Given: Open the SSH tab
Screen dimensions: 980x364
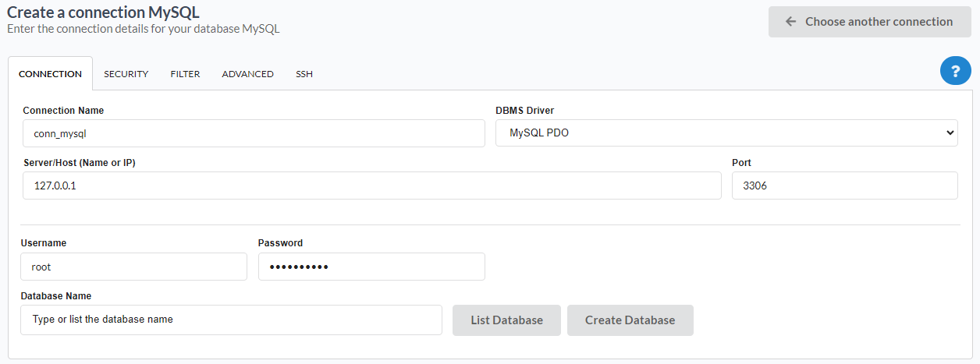Looking at the screenshot, I should (304, 74).
